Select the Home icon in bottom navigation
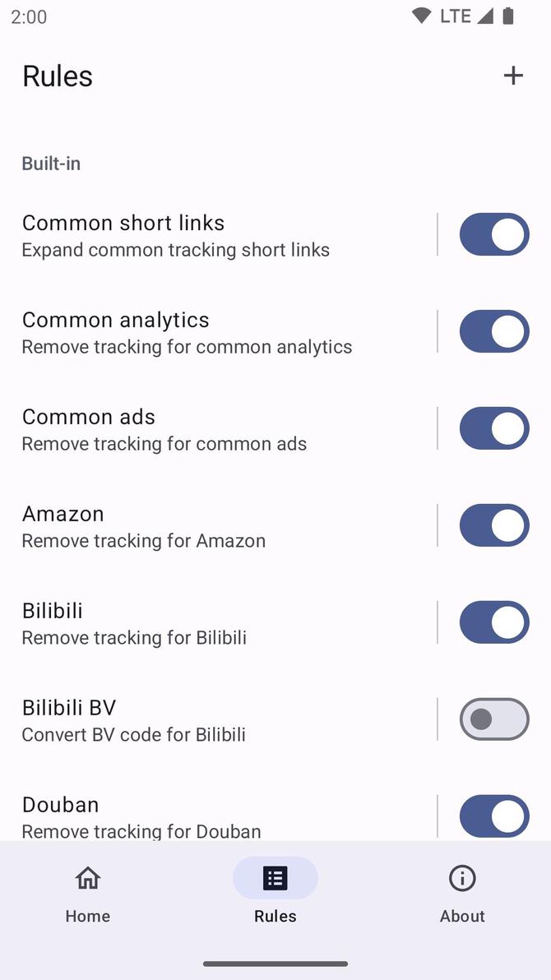 [x=87, y=879]
